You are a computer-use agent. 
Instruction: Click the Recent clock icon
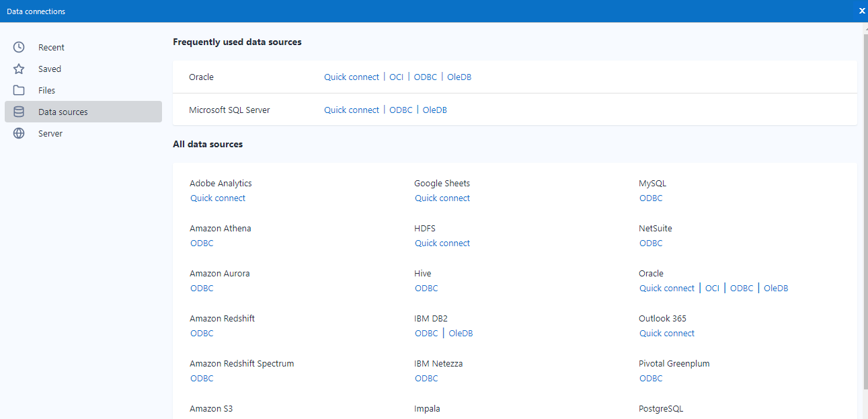(x=19, y=47)
